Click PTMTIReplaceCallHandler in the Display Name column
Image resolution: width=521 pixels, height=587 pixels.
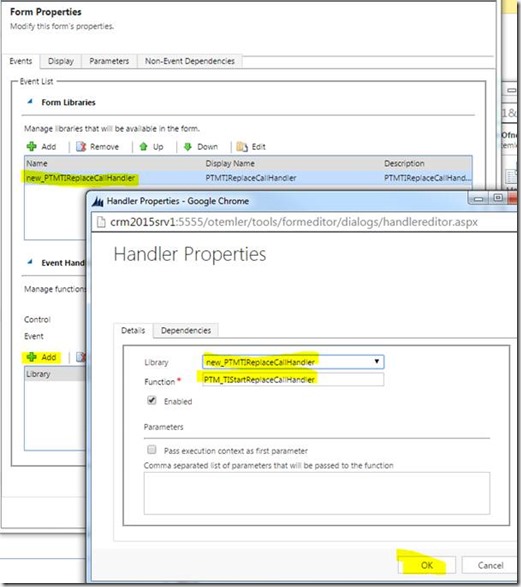point(251,178)
